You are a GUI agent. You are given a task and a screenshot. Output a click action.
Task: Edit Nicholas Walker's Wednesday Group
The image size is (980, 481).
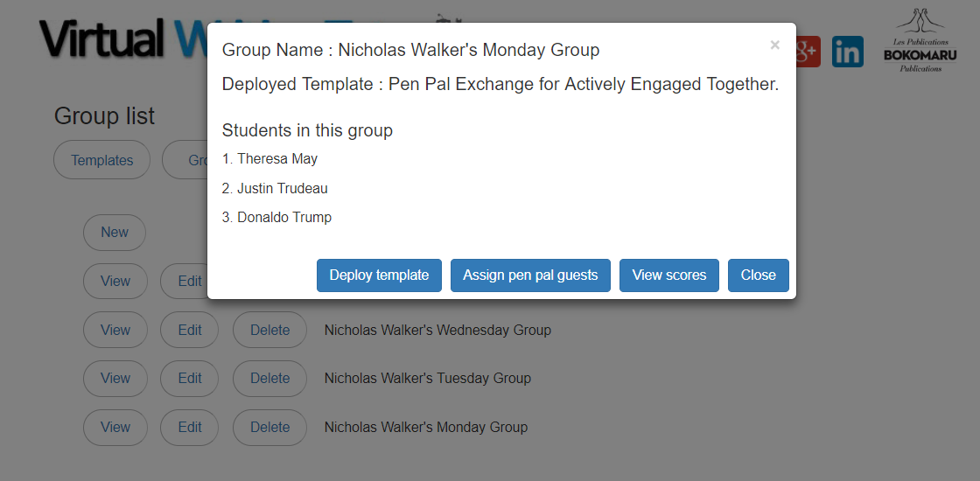point(190,331)
